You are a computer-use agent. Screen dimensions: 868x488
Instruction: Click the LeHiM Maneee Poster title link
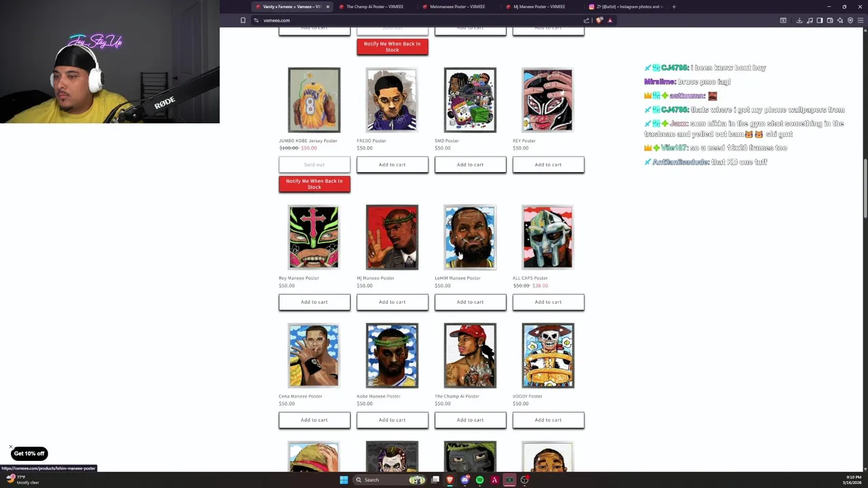(x=458, y=278)
